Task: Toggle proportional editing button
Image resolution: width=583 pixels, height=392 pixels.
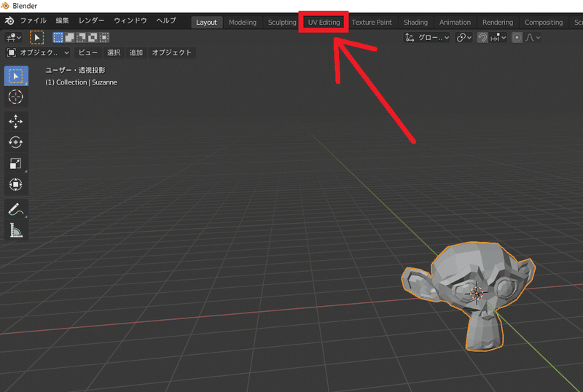Action: 517,38
